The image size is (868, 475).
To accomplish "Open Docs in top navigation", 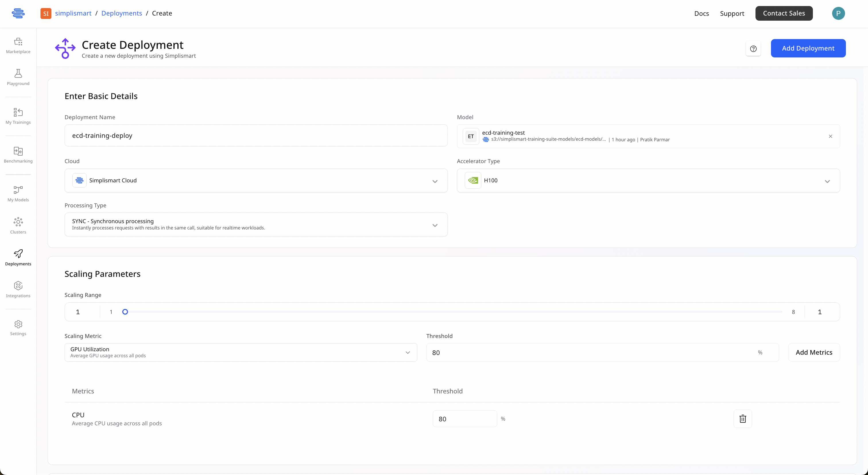I will point(702,13).
